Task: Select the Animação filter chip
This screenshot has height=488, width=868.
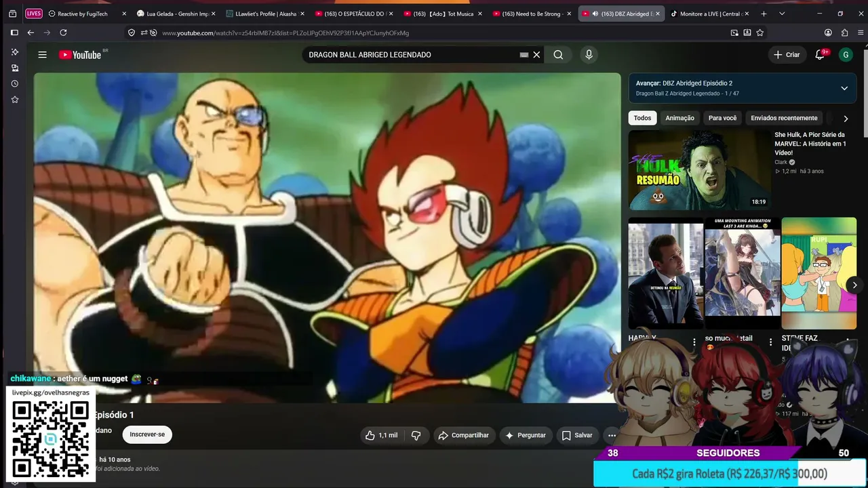Action: (679, 118)
